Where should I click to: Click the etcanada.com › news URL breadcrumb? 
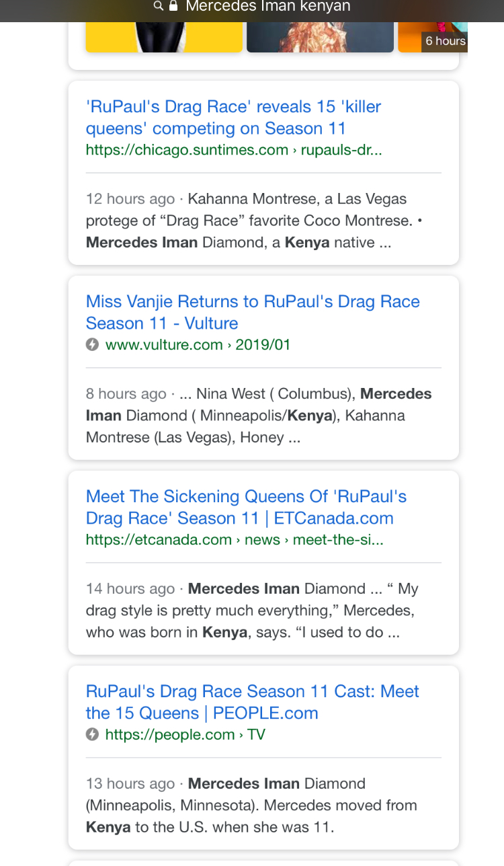235,540
